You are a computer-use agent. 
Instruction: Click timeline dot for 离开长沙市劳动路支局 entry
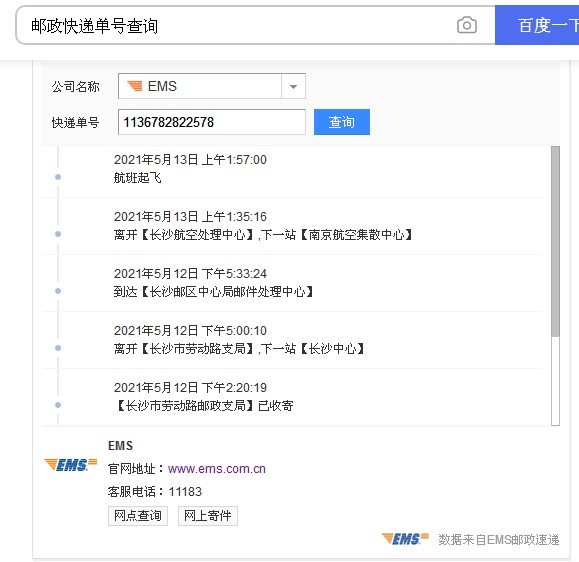click(x=58, y=348)
